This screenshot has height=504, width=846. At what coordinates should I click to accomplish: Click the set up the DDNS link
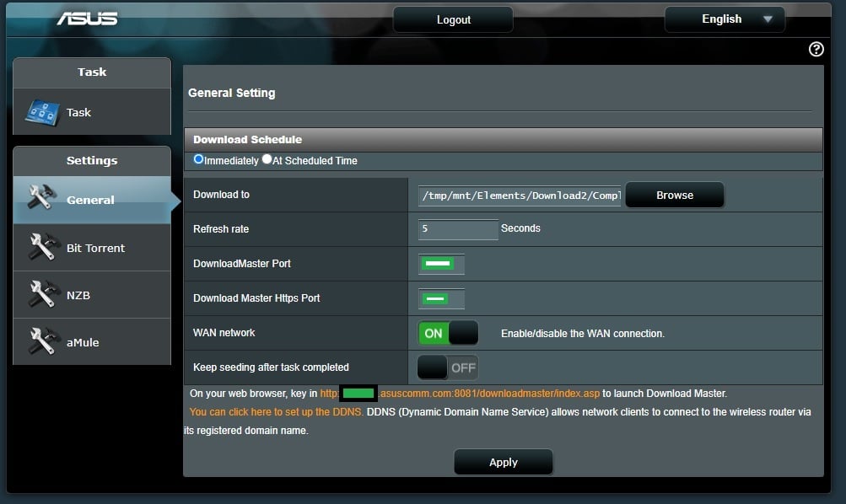pyautogui.click(x=276, y=412)
